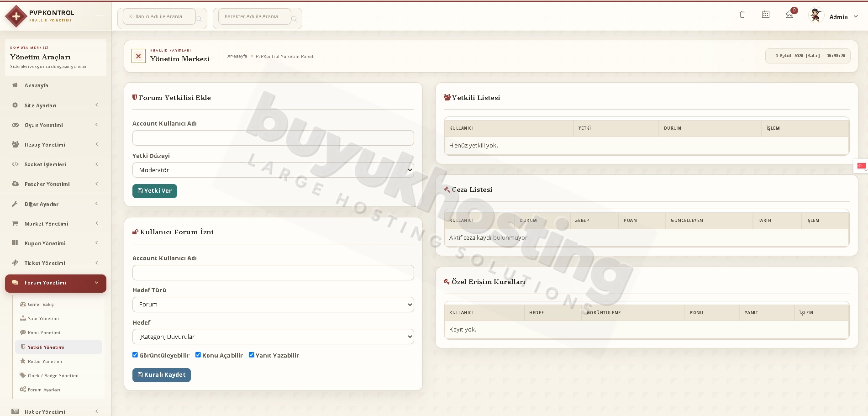Viewport: 868px width, 416px height.
Task: Open the inbox messages icon with badge
Action: coord(789,15)
